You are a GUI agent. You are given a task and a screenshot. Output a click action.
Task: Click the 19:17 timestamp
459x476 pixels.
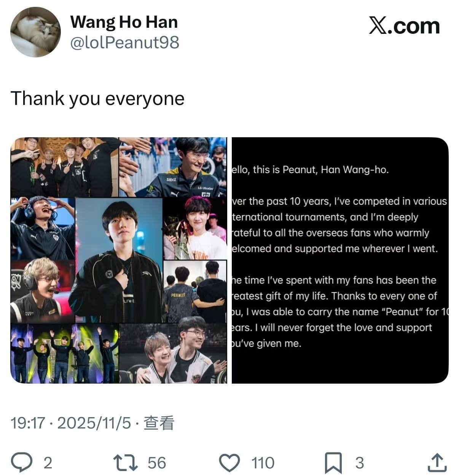click(27, 423)
